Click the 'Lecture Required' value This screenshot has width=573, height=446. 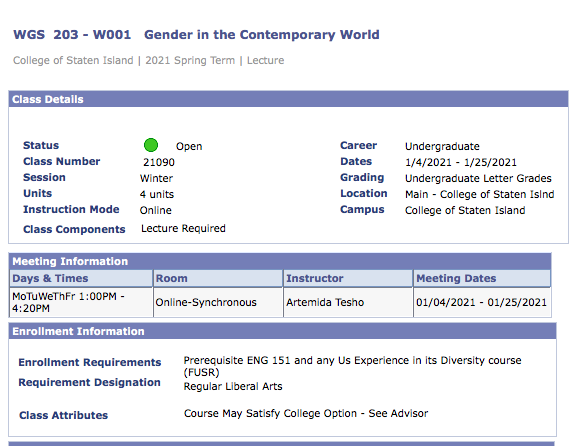(x=183, y=228)
